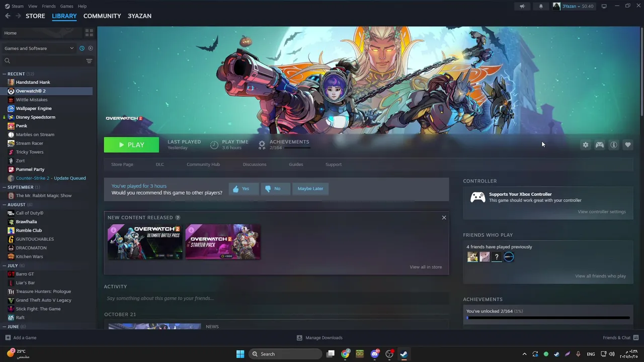Image resolution: width=644 pixels, height=362 pixels.
Task: Open Chrome from the taskbar
Action: point(345,354)
